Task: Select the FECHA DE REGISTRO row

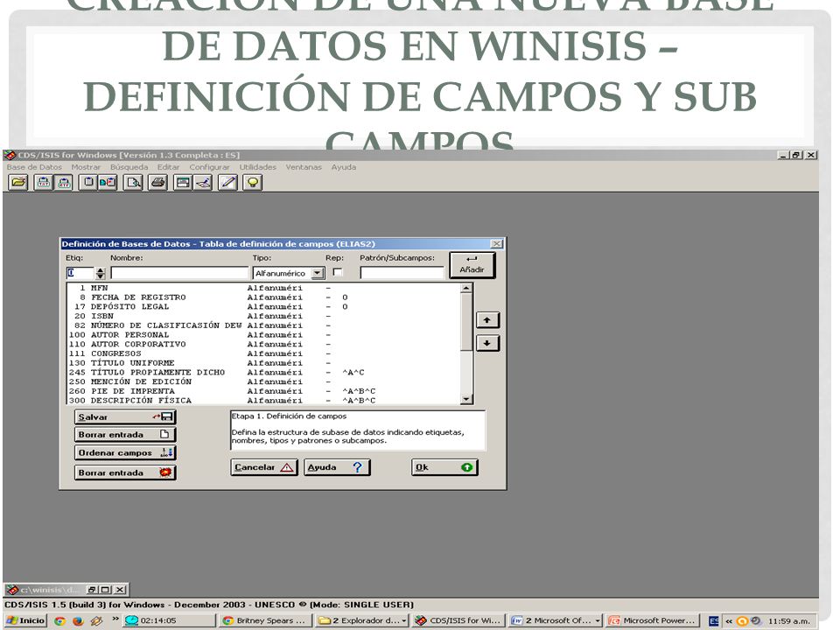Action: [263, 297]
